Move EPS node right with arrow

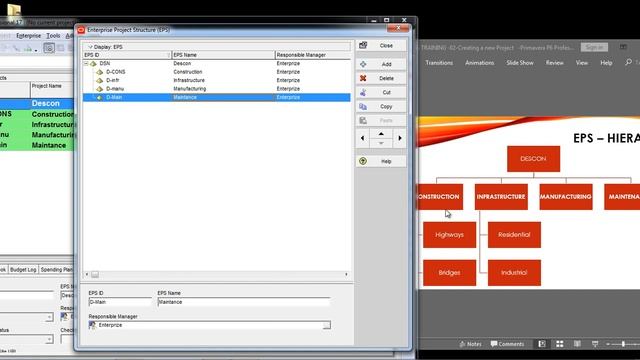tap(400, 138)
